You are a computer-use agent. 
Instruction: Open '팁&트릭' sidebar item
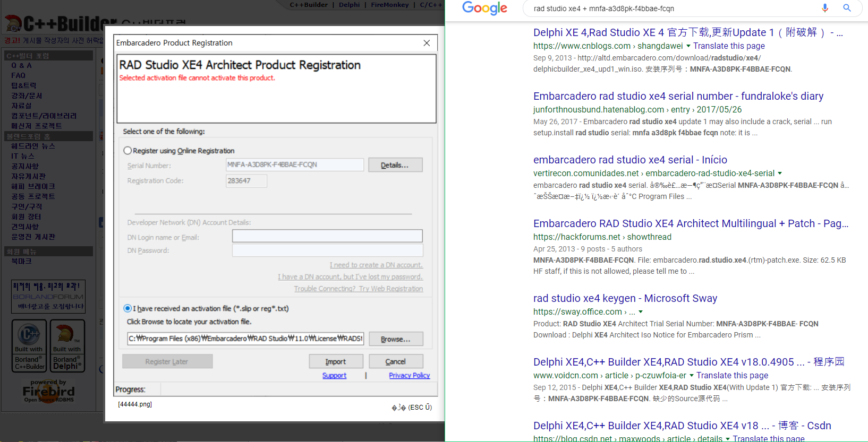24,85
